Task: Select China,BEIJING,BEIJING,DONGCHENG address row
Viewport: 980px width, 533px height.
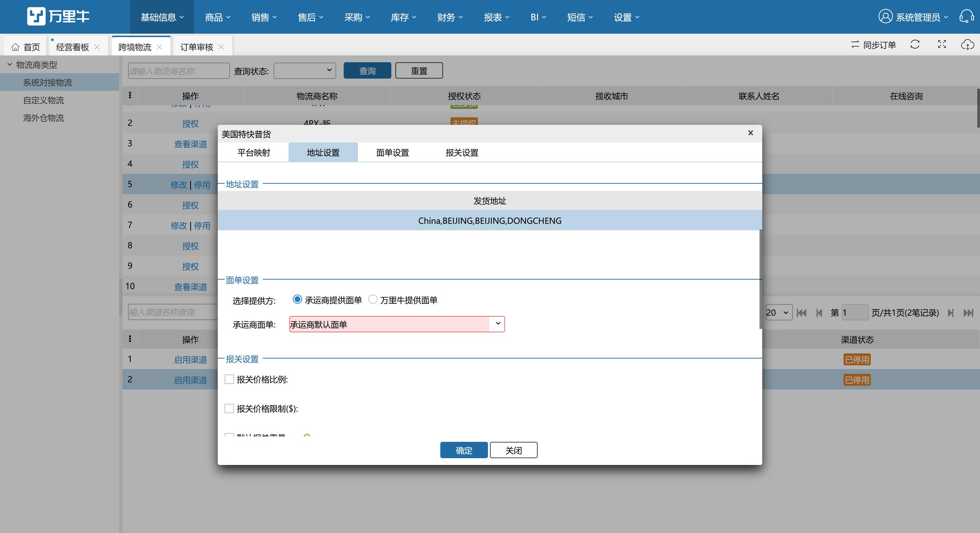Action: coord(490,220)
